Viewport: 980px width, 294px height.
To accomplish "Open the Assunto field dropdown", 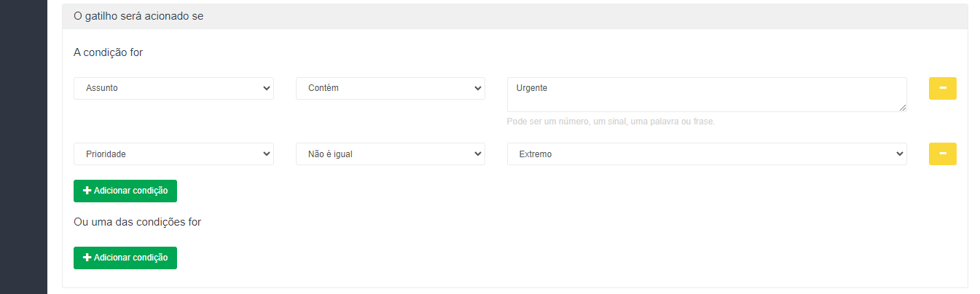I will tap(173, 88).
